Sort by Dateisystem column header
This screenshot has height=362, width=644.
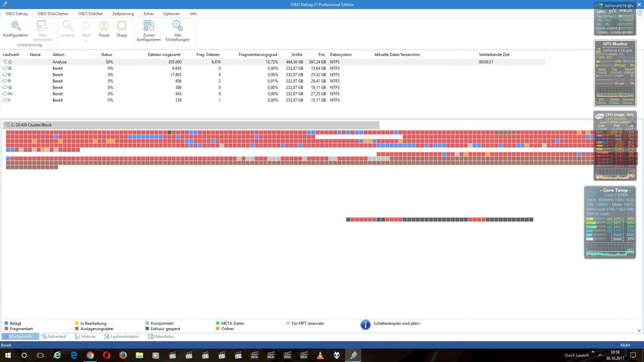350,54
